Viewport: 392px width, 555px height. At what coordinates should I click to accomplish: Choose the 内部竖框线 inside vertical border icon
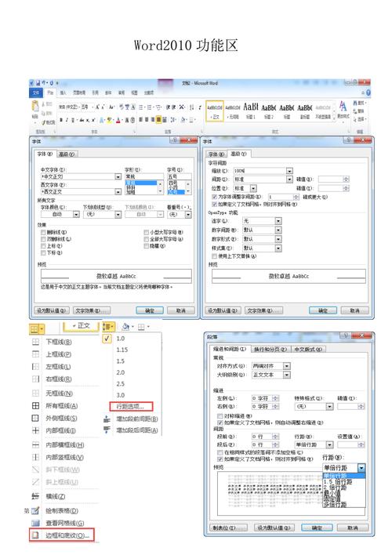click(35, 457)
